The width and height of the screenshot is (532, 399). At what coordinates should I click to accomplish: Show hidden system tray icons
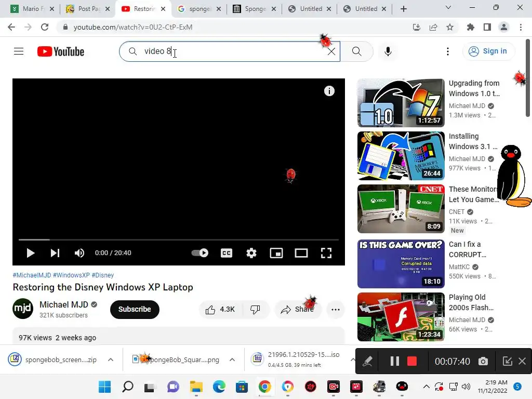[x=426, y=387]
